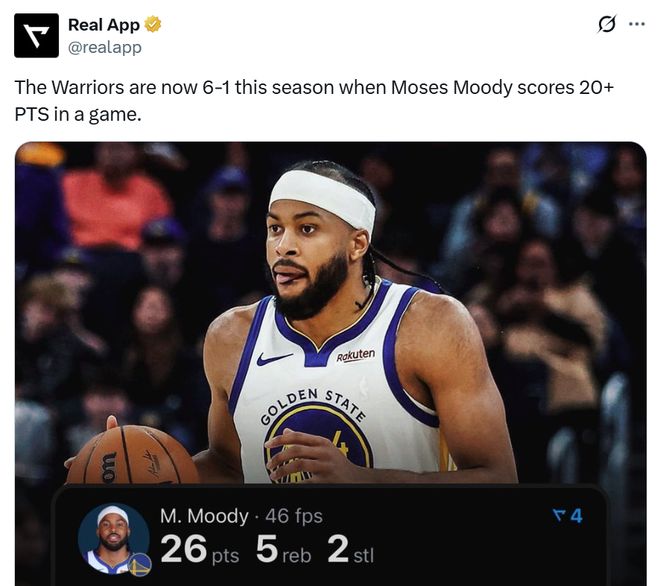Click the 26 pts stat

click(199, 550)
